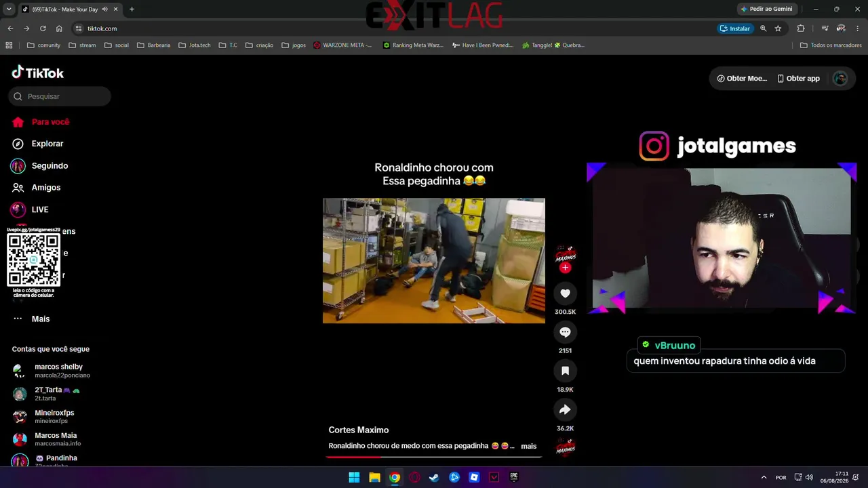Go back in the browser
Viewport: 868px width, 488px height.
pyautogui.click(x=10, y=28)
